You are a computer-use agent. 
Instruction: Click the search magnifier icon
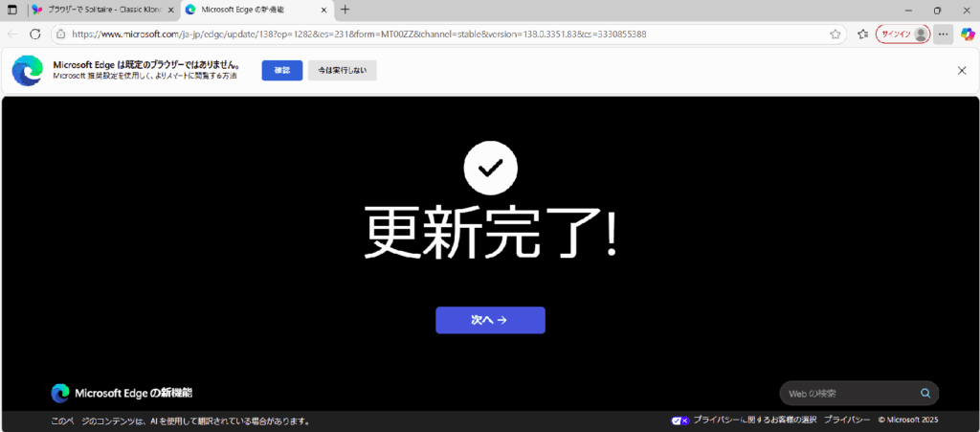[x=924, y=394]
